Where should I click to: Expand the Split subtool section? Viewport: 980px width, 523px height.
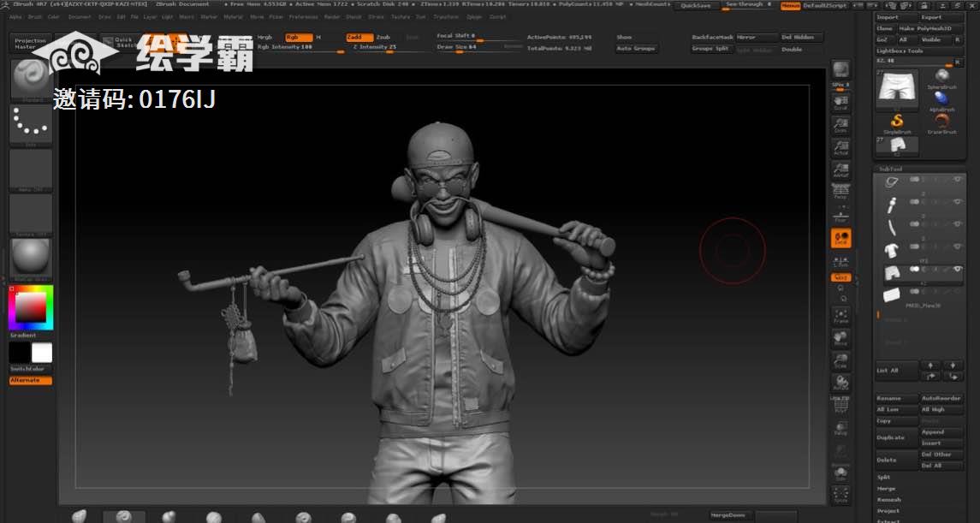click(884, 478)
